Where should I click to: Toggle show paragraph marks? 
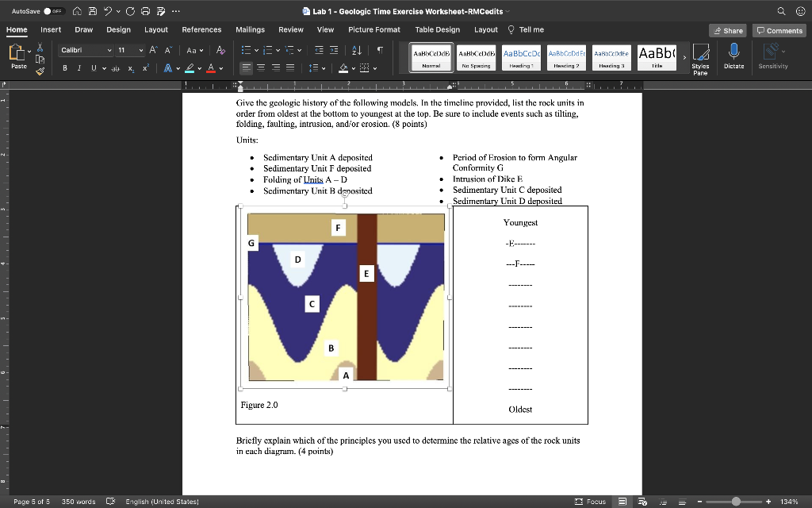380,50
